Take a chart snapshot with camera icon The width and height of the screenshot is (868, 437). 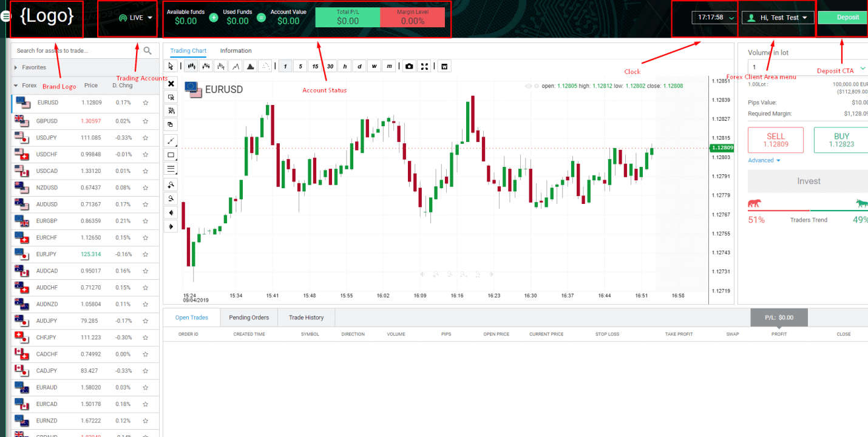410,66
